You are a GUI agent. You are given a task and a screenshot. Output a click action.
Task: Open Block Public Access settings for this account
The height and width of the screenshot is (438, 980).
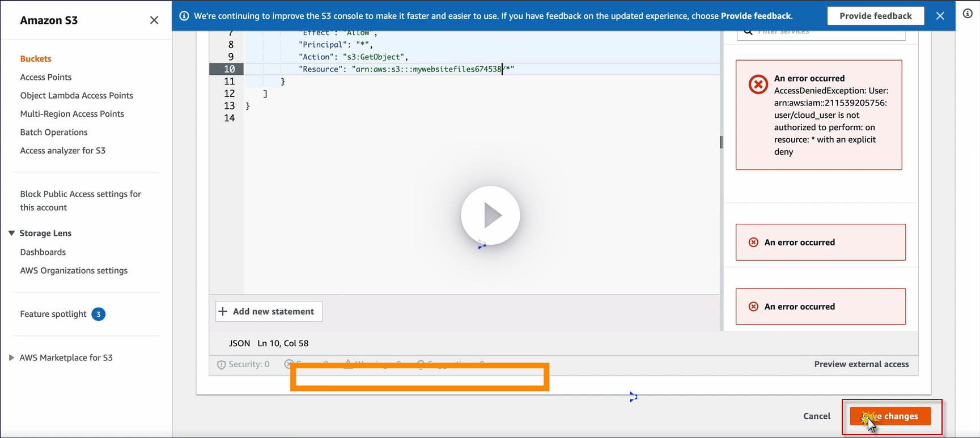tap(80, 201)
